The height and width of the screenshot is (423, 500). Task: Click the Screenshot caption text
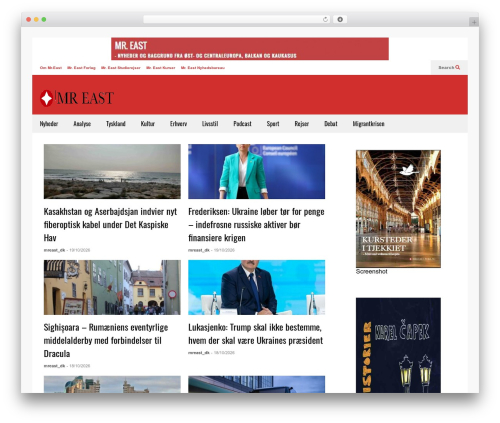pyautogui.click(x=371, y=272)
